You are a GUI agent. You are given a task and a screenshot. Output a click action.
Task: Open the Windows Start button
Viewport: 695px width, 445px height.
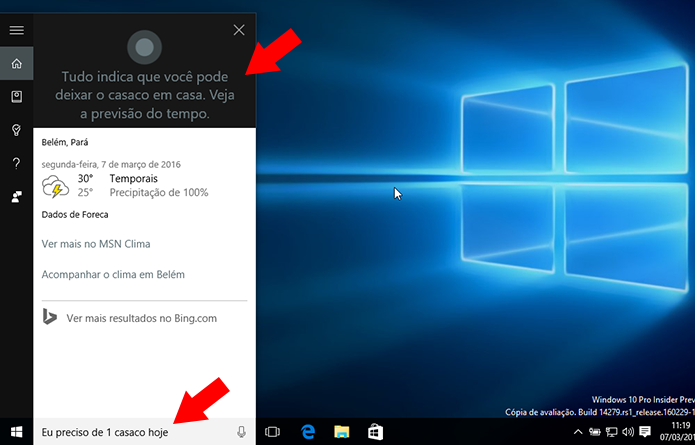(x=17, y=432)
